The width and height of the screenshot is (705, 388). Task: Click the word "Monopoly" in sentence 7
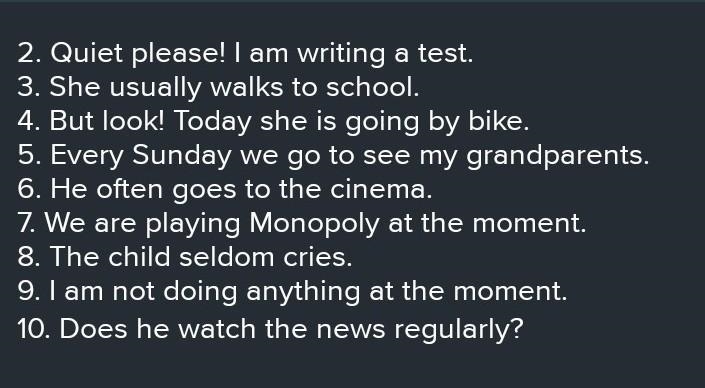click(x=314, y=223)
